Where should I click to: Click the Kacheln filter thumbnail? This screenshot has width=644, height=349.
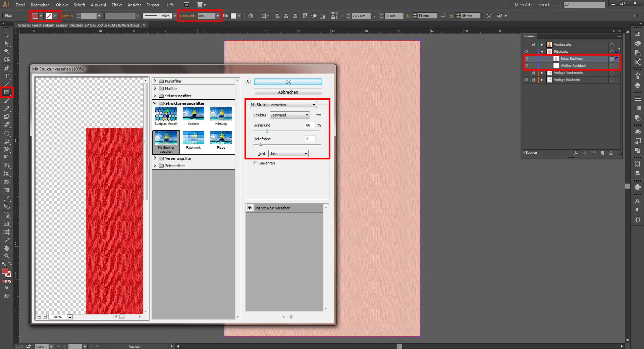(193, 114)
